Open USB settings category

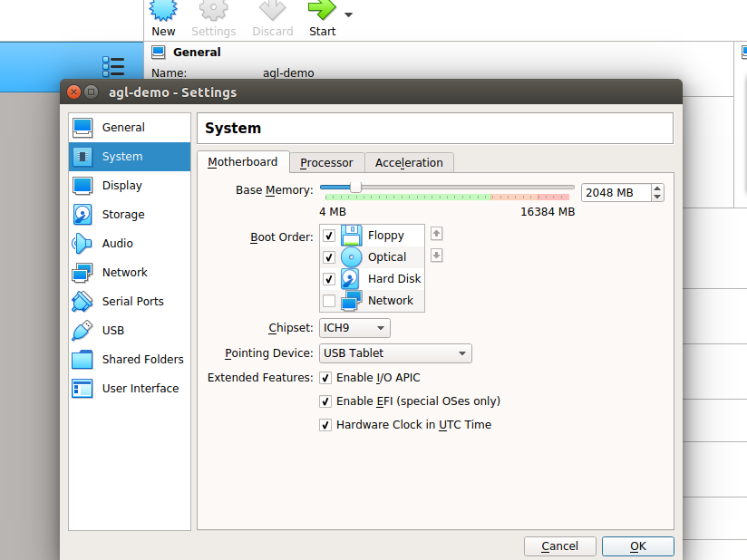pos(130,331)
